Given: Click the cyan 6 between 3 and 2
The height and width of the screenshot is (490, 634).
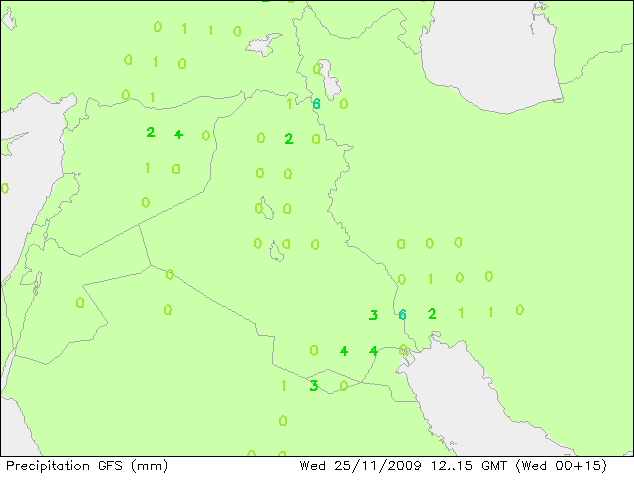Looking at the screenshot, I should 402,314.
